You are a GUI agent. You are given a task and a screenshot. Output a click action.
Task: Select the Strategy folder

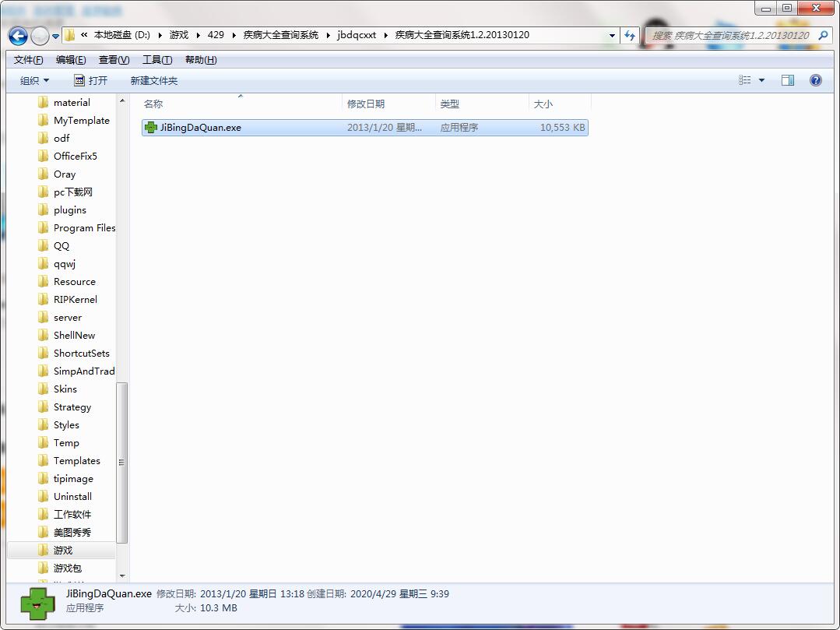[x=72, y=407]
